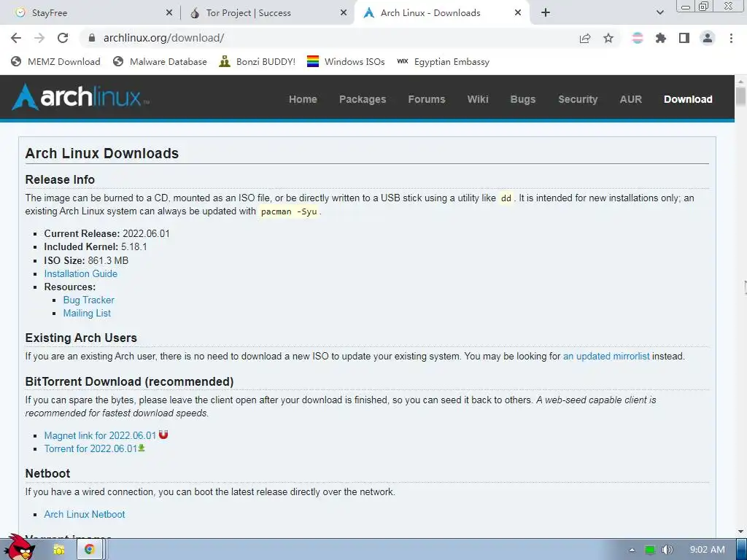Open the volume speaker tray icon
This screenshot has height=560, width=747.
(667, 550)
